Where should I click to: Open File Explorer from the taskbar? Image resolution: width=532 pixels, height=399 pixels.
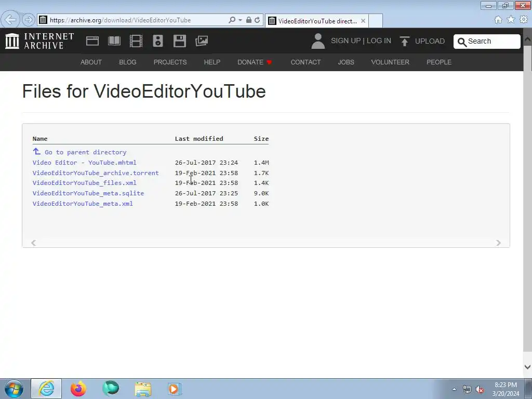pos(143,389)
